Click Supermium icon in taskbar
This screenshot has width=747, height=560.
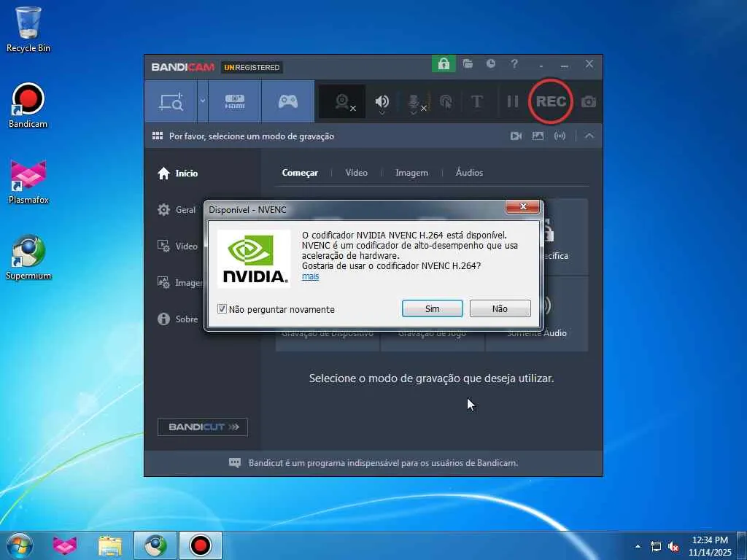(155, 545)
